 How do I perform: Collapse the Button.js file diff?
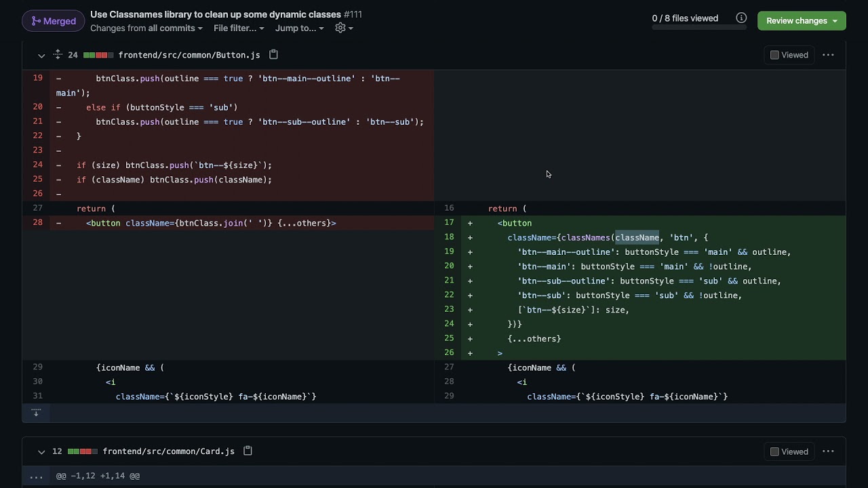click(41, 55)
